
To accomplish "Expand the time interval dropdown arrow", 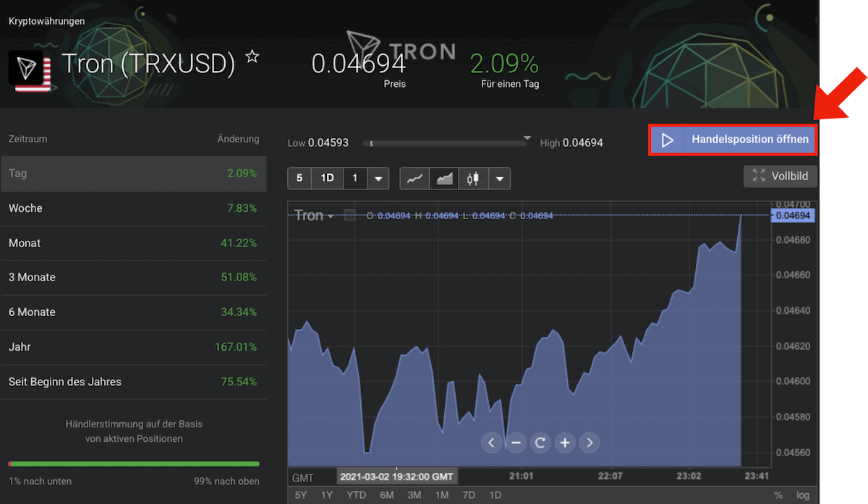I will pos(378,179).
